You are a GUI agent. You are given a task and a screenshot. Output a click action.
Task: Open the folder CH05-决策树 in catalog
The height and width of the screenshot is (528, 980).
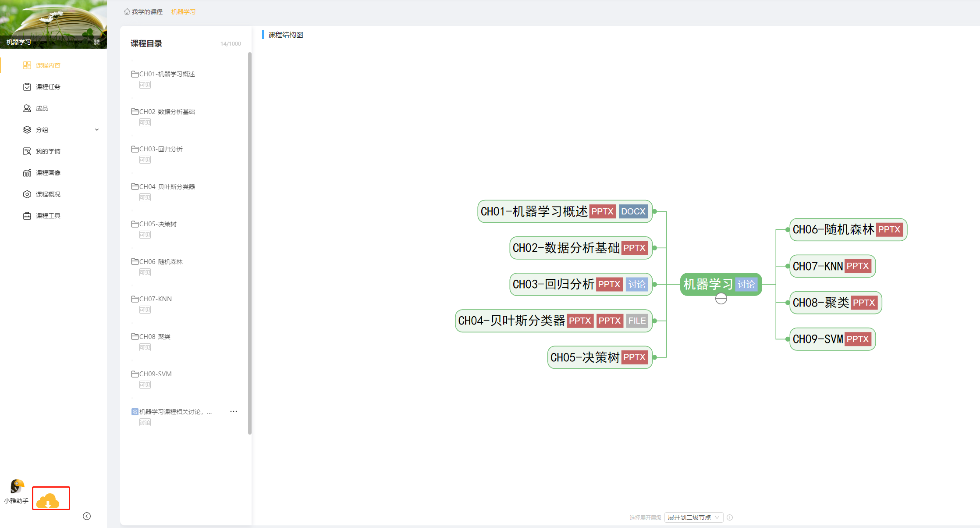coord(158,224)
